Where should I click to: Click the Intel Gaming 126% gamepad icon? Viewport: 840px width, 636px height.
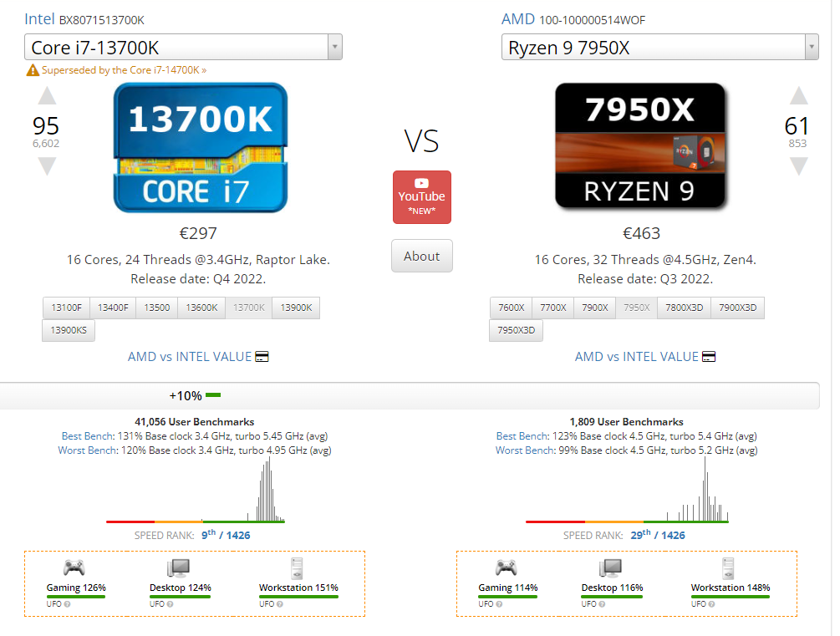pos(74,567)
